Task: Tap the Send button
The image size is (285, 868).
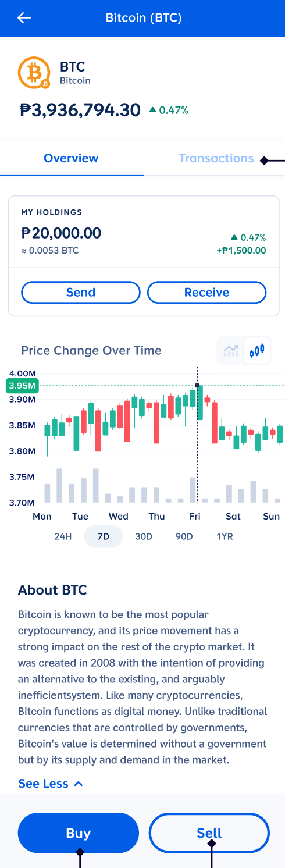Action: click(81, 293)
